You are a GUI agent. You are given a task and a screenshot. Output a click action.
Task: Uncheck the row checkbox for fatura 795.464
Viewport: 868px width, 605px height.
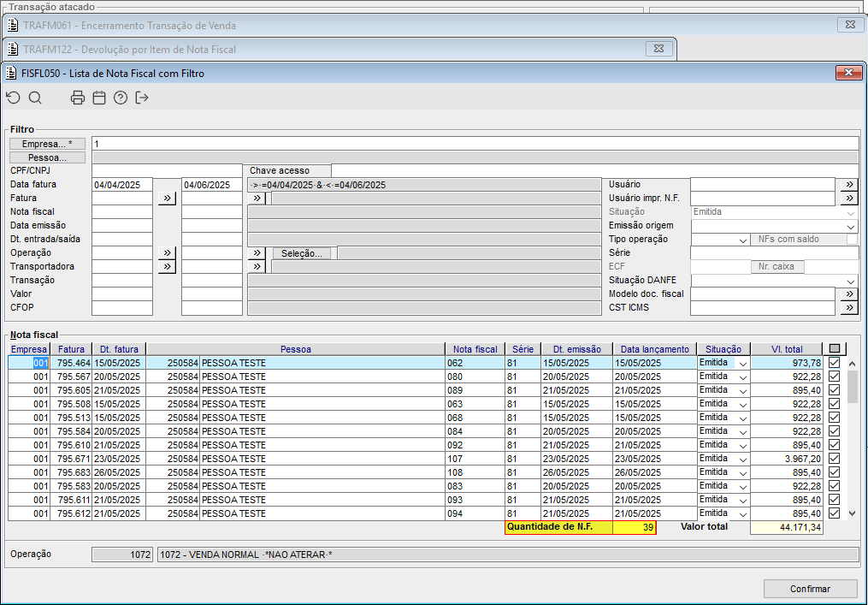tap(835, 363)
